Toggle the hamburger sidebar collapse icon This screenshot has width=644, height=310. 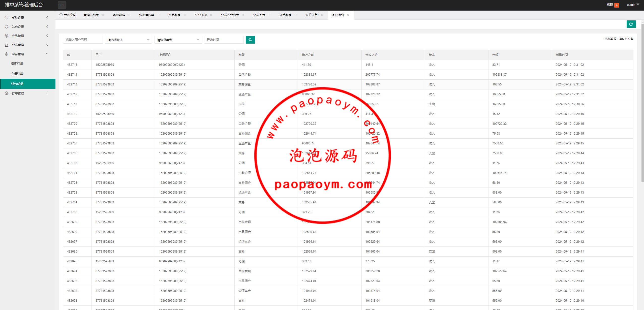62,5
